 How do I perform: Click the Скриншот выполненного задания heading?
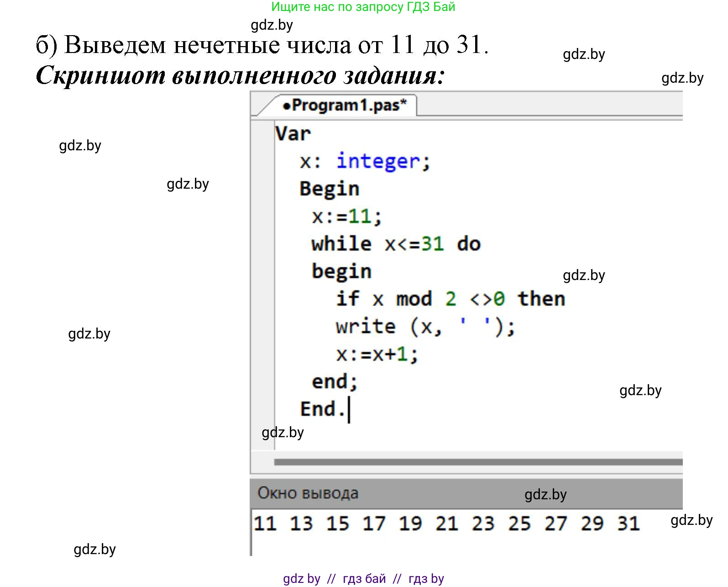240,75
